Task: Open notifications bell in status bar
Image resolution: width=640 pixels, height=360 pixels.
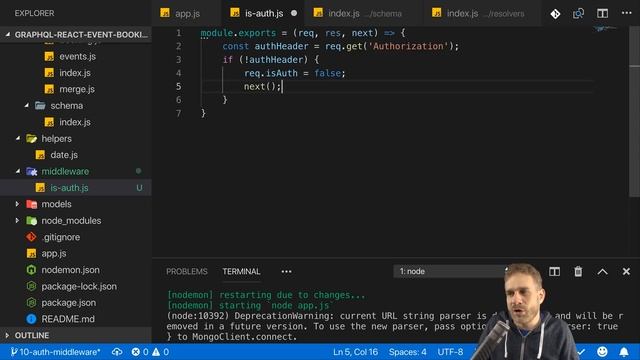Action: pyautogui.click(x=624, y=352)
